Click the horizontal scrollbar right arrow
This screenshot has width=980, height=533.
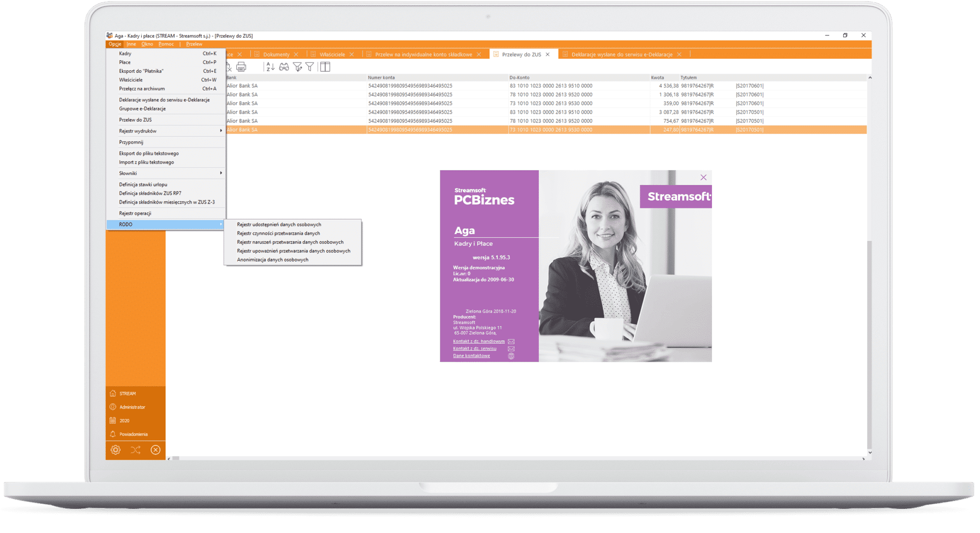(863, 459)
